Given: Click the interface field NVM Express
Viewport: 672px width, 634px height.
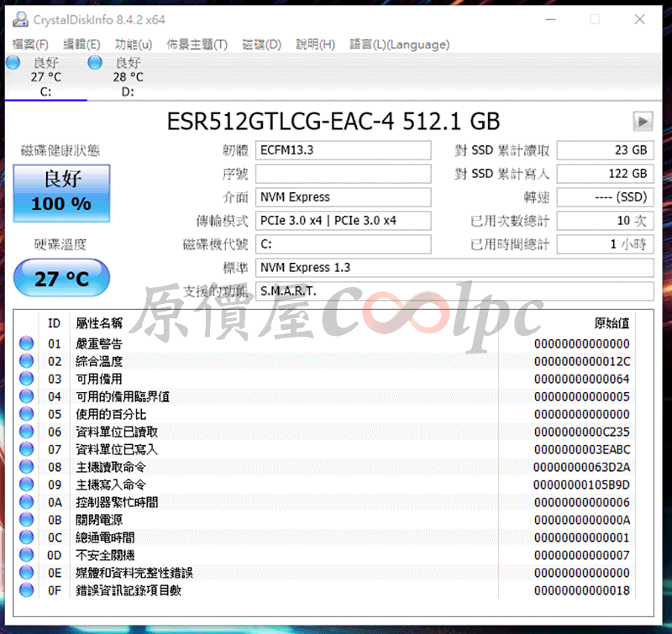Looking at the screenshot, I should coord(344,197).
